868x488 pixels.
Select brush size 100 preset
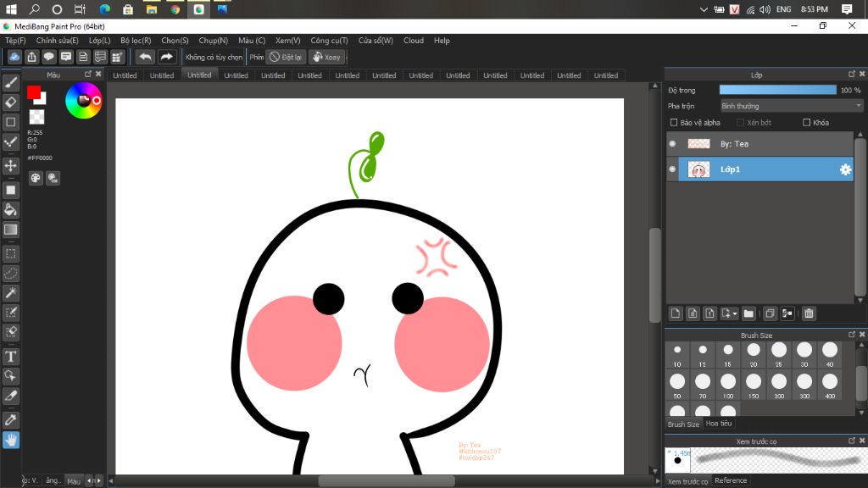tap(728, 382)
